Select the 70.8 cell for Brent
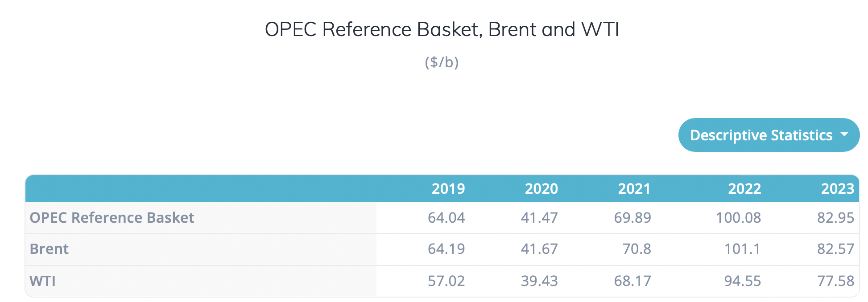This screenshot has width=868, height=302. 637,249
